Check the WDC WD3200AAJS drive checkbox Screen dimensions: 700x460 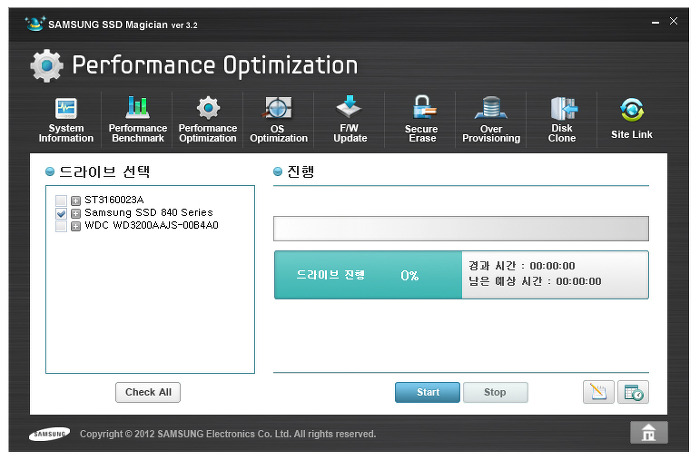pos(61,226)
